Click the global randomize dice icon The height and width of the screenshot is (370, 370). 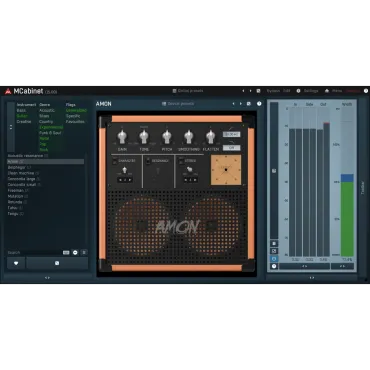(x=258, y=91)
